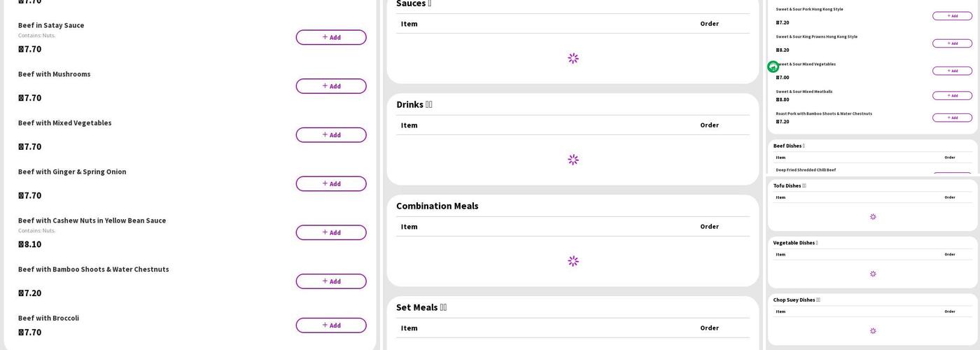Screen dimensions: 980x350
Task: Select the Combination Meals section heading
Action: [437, 206]
